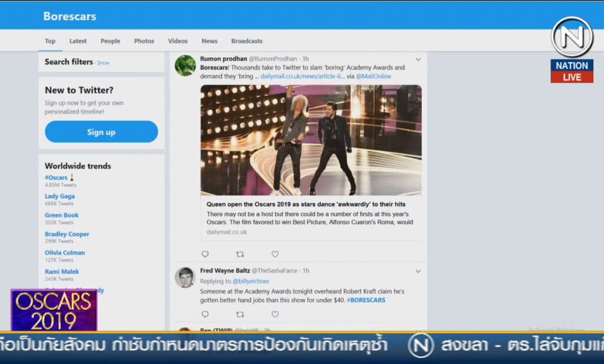Like Fred Wayne Baltz's tweet
Screen dimensions: 604x364
coord(275,314)
